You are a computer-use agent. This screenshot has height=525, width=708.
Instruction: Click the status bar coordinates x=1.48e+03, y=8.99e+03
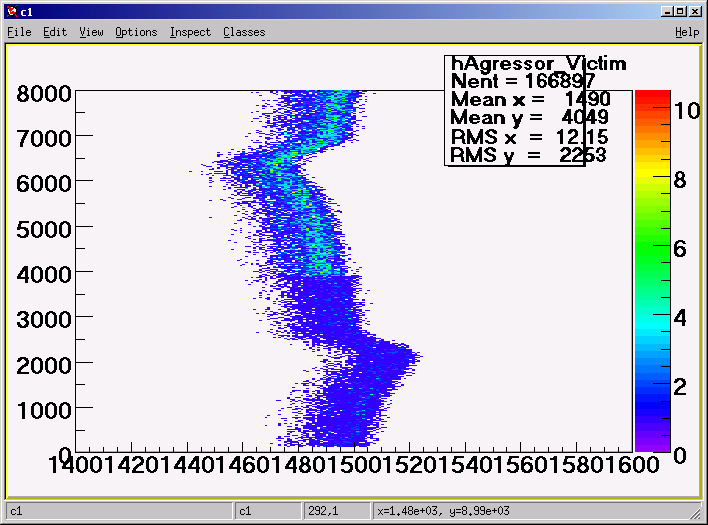click(x=443, y=511)
